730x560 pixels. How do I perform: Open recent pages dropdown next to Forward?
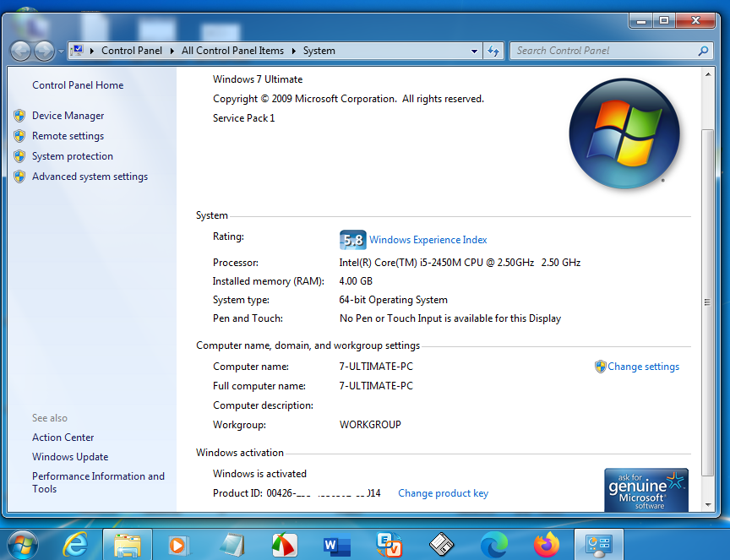[61, 52]
